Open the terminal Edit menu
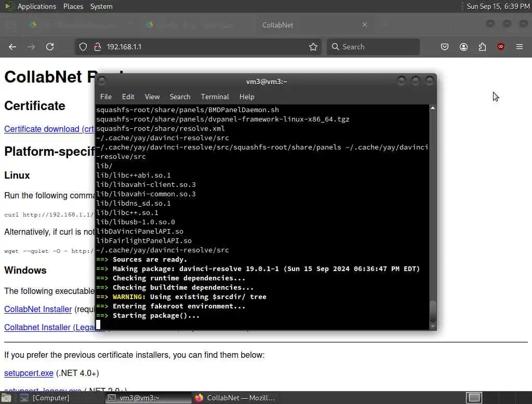The width and height of the screenshot is (532, 404). point(128,97)
